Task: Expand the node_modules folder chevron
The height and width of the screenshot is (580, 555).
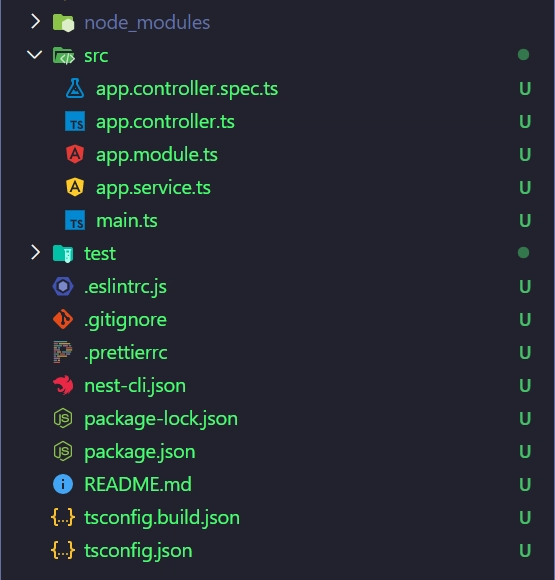Action: 35,21
